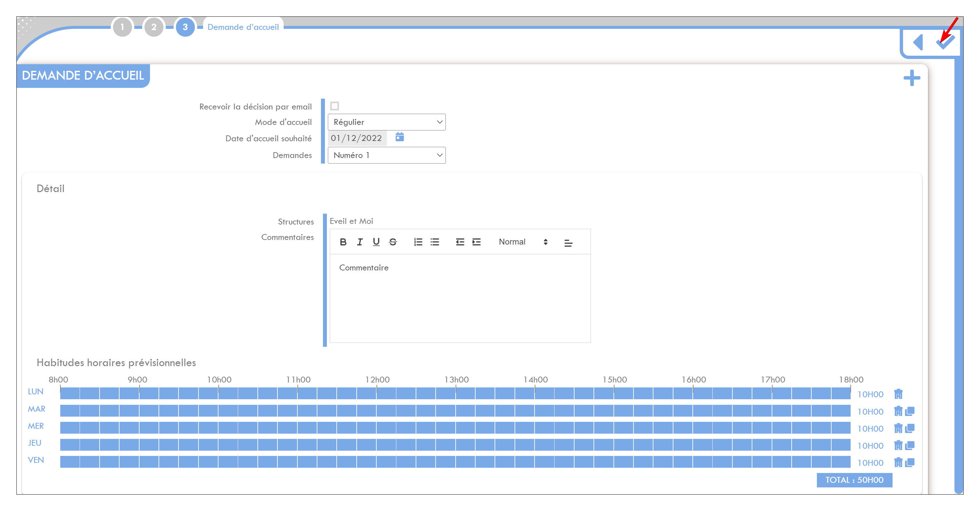Check 'Recevoir la décision par email' box
Screen dimensions: 980x511
tap(334, 106)
